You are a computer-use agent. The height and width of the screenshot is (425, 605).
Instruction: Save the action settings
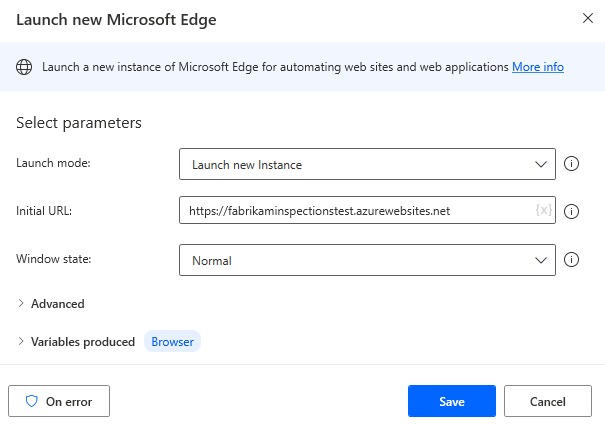(x=451, y=401)
